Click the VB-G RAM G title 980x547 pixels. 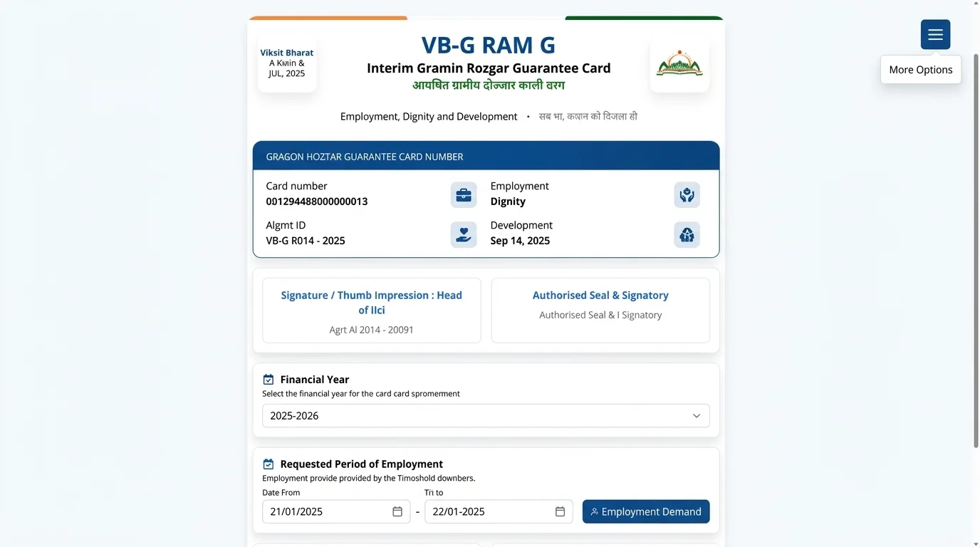pyautogui.click(x=489, y=45)
